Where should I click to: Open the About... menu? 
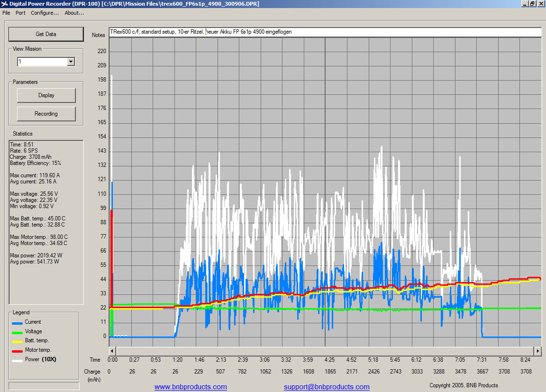tap(74, 13)
